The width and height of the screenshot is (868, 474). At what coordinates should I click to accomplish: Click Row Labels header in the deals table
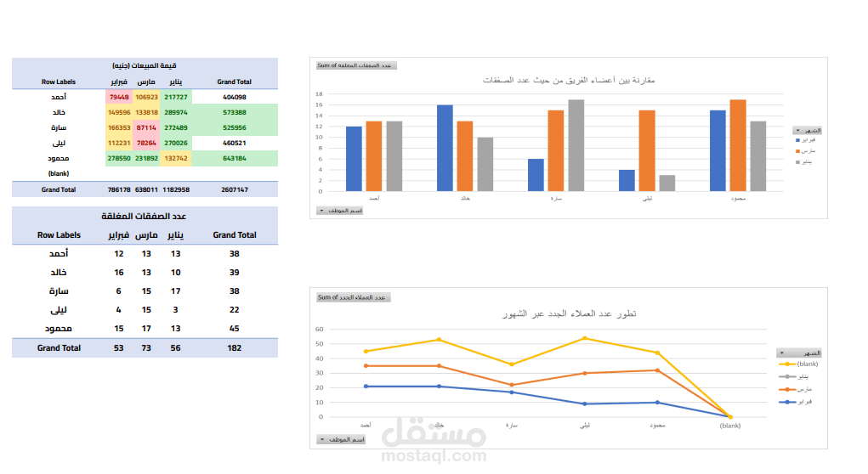(59, 235)
